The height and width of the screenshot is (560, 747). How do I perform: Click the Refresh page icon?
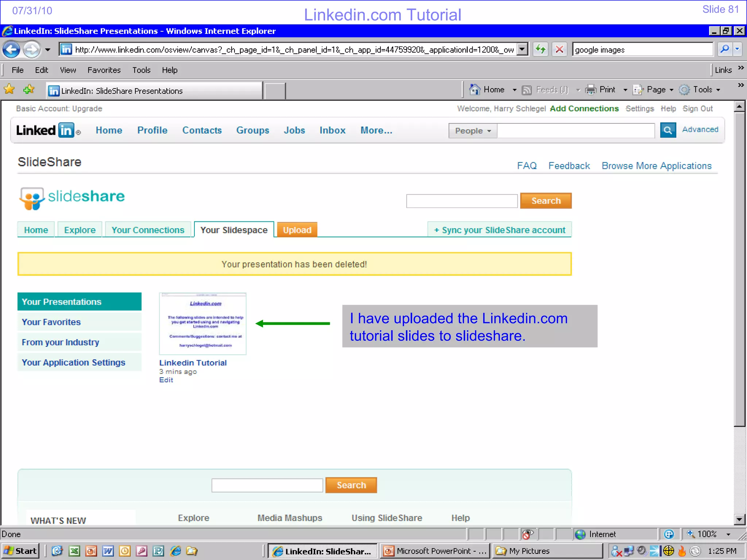tap(540, 49)
